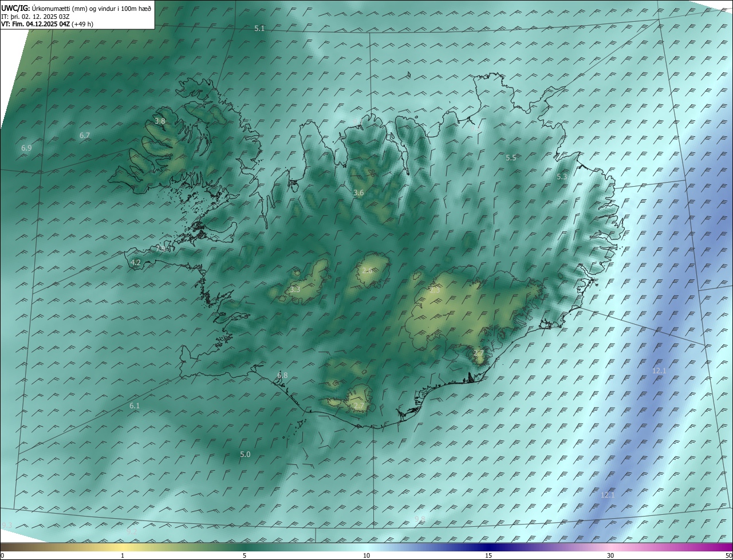
Task: Click the '1' tick label on the colour scale
Action: click(123, 556)
